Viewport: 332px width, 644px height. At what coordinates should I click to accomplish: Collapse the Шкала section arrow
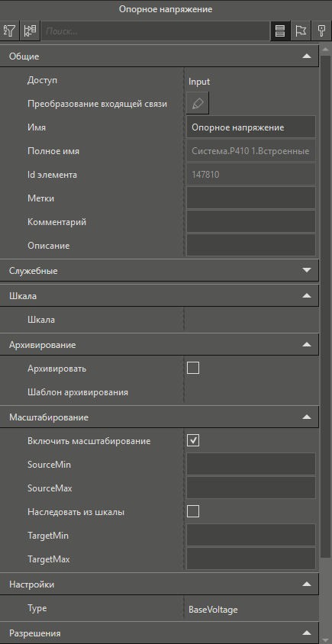tap(307, 295)
